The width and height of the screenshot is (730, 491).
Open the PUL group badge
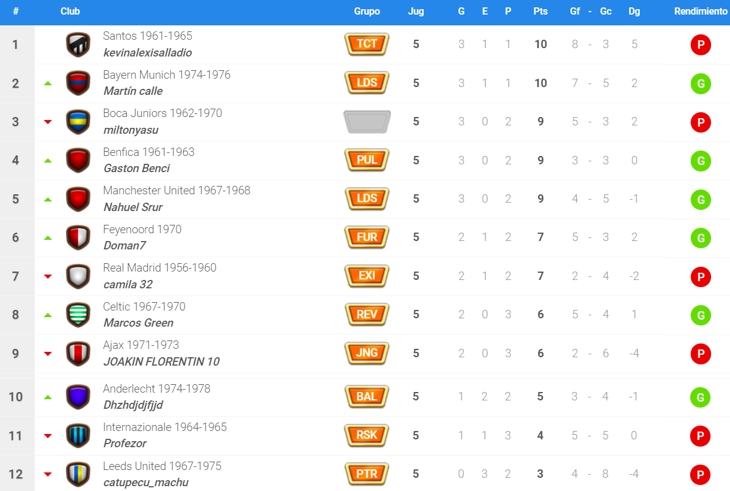(367, 160)
